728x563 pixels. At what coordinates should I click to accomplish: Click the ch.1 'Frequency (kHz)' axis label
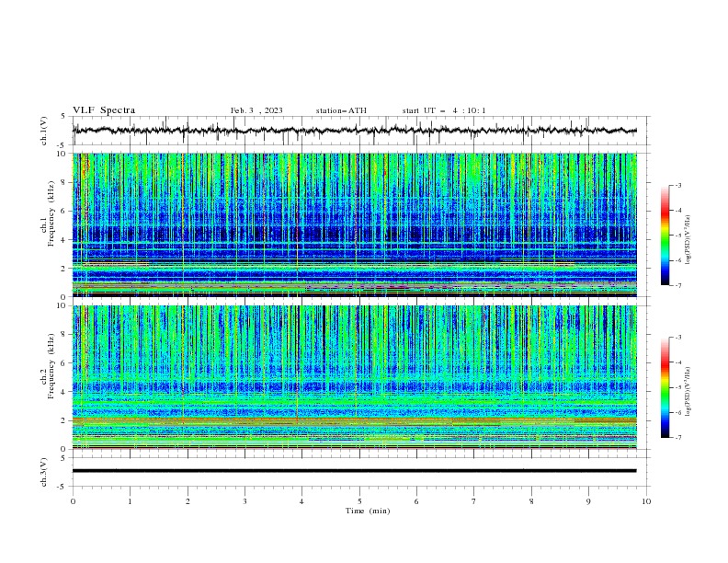coord(51,214)
